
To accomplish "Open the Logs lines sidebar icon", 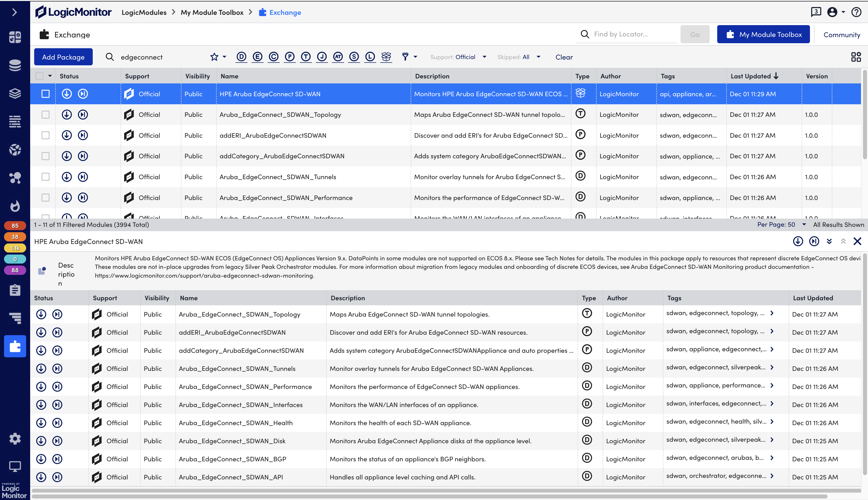I will (x=15, y=122).
